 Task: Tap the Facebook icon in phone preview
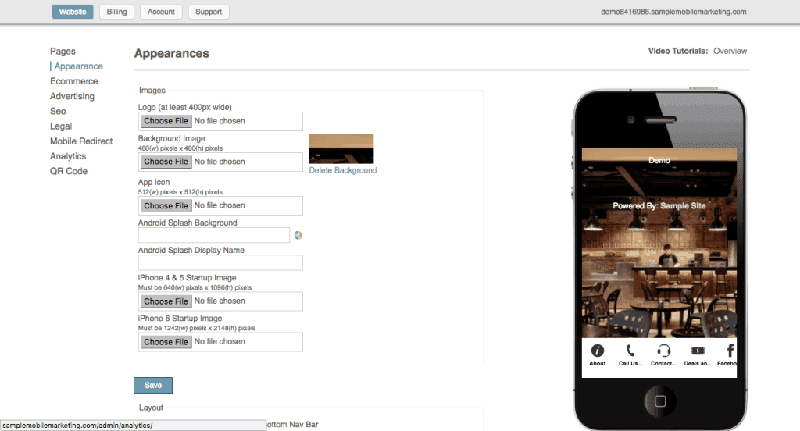730,350
